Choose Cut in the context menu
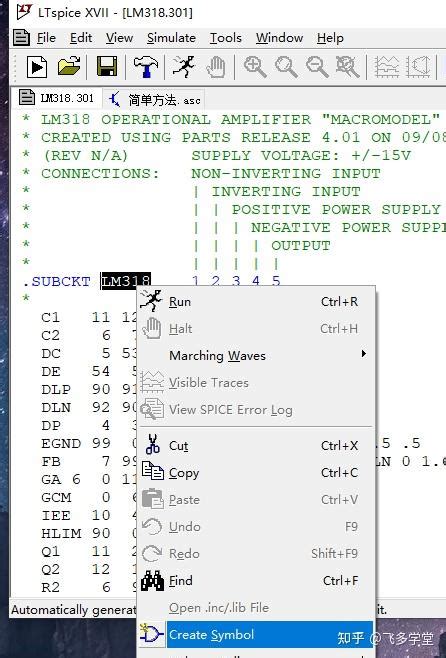 click(x=255, y=445)
